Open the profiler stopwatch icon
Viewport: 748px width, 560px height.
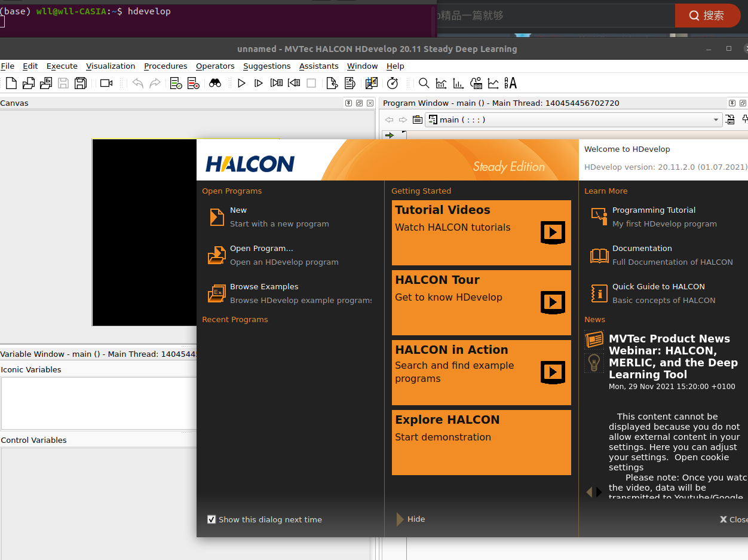(x=393, y=83)
